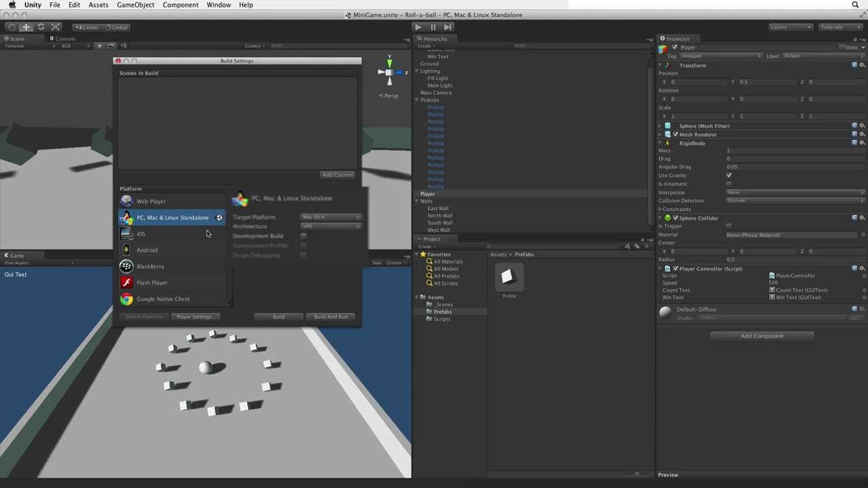Open the Assets menu
Viewport: 868px width, 488px height.
click(x=98, y=5)
